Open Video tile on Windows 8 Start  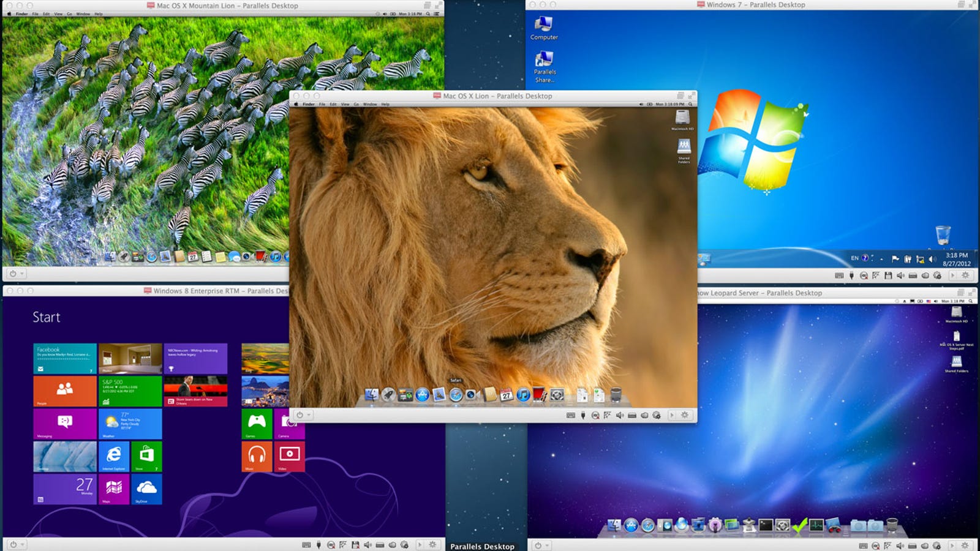click(x=289, y=457)
